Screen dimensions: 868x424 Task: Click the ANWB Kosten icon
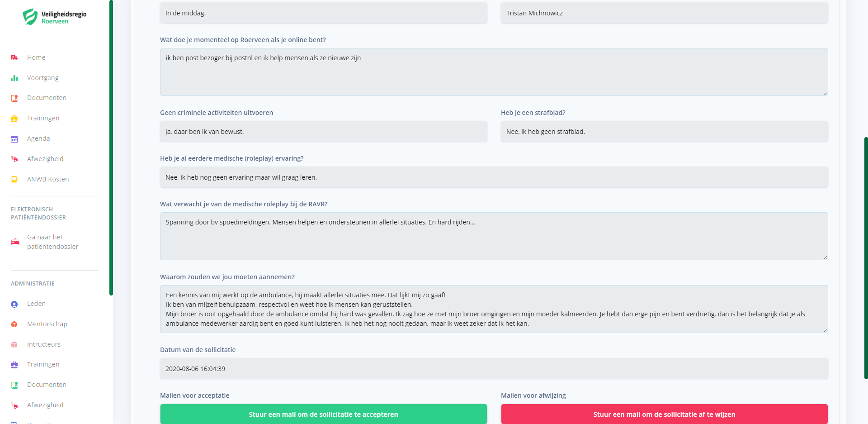14,180
